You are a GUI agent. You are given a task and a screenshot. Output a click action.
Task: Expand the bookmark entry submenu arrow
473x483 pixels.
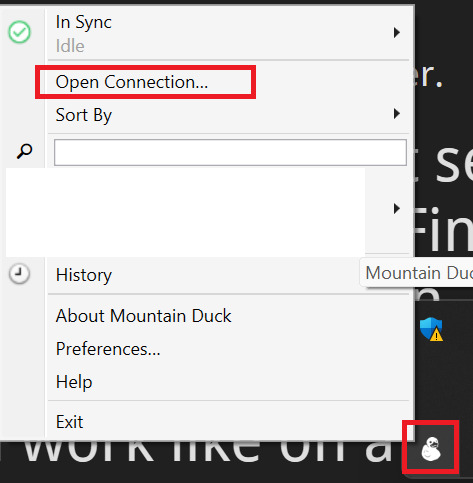(396, 209)
